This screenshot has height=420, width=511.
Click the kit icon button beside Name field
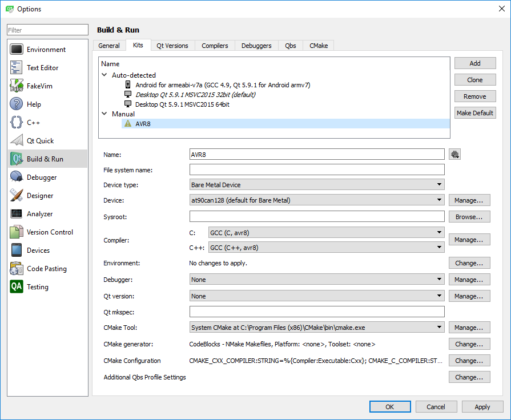pyautogui.click(x=454, y=154)
